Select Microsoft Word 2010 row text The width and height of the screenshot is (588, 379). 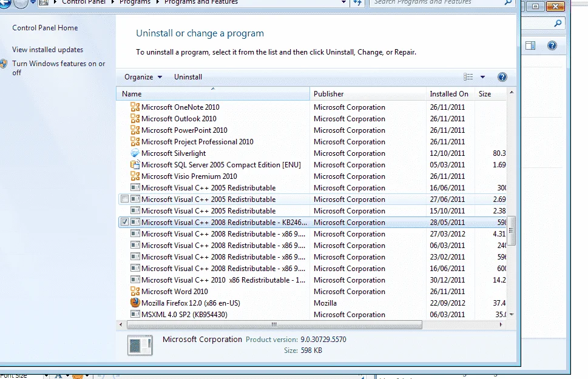[174, 291]
